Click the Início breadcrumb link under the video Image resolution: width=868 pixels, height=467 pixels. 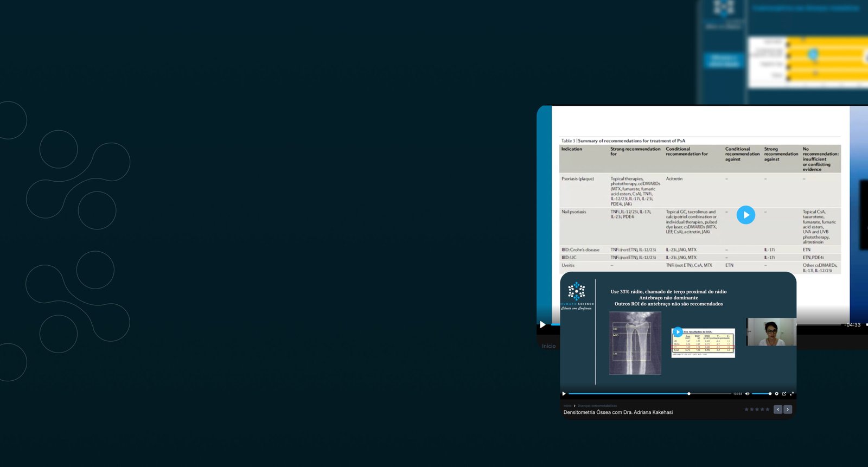coord(567,406)
